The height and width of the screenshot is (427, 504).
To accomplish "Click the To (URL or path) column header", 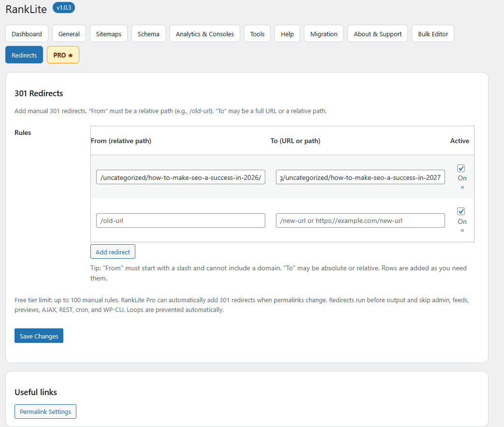I will [295, 141].
